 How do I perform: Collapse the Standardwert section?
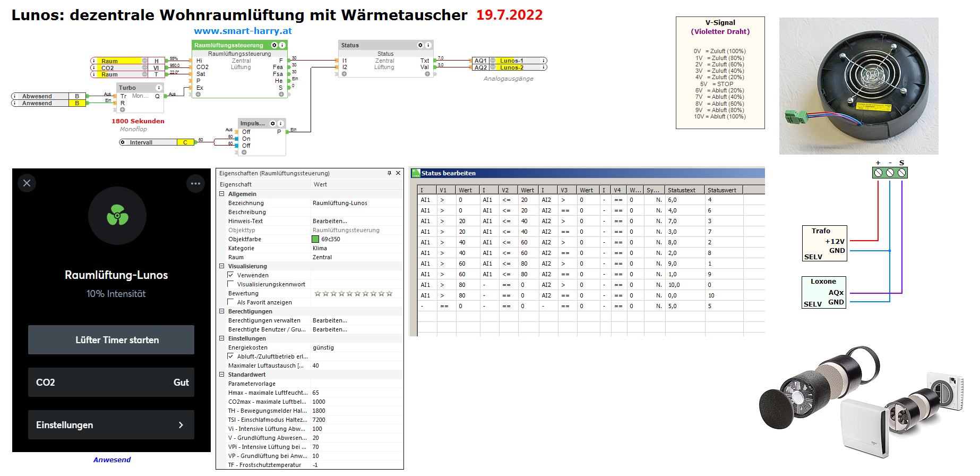[x=222, y=375]
